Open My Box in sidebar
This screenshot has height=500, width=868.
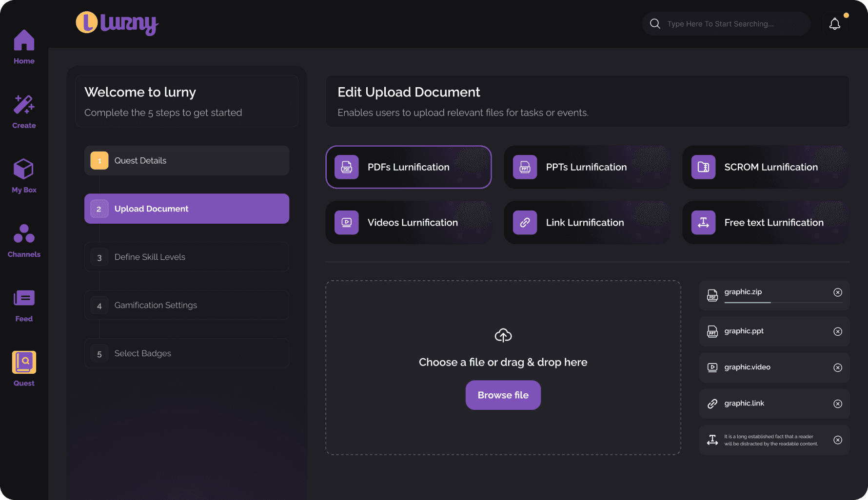[x=24, y=170]
